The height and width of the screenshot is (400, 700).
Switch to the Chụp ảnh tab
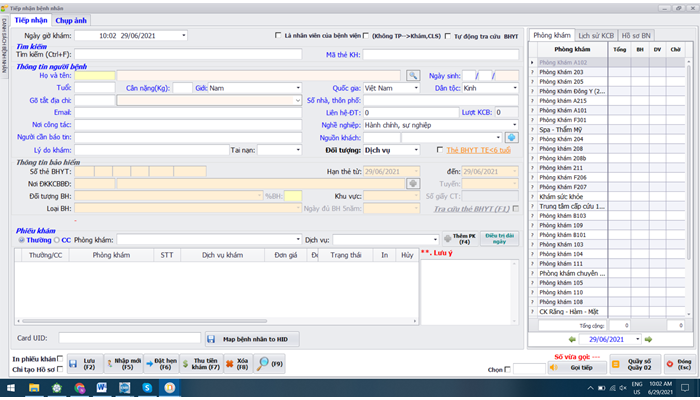[71, 21]
